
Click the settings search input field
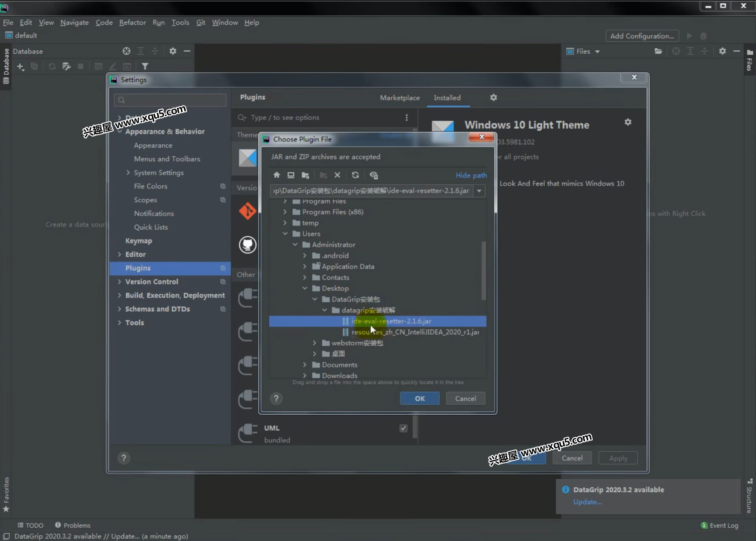click(170, 100)
